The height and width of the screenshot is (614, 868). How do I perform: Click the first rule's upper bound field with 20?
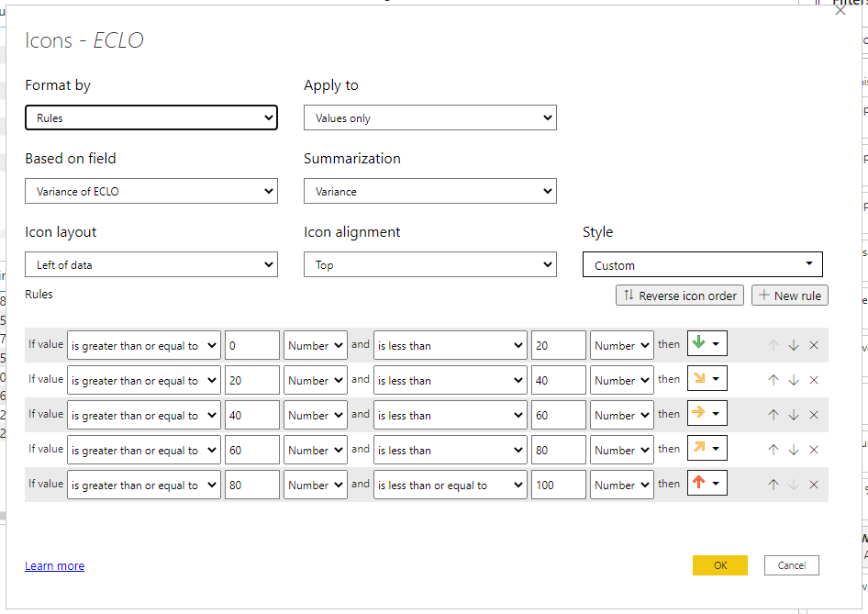[559, 345]
